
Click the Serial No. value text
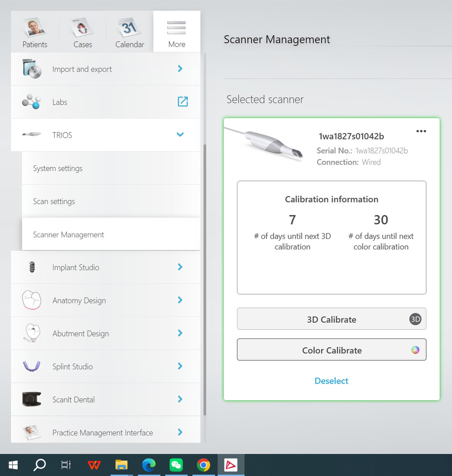coord(382,150)
